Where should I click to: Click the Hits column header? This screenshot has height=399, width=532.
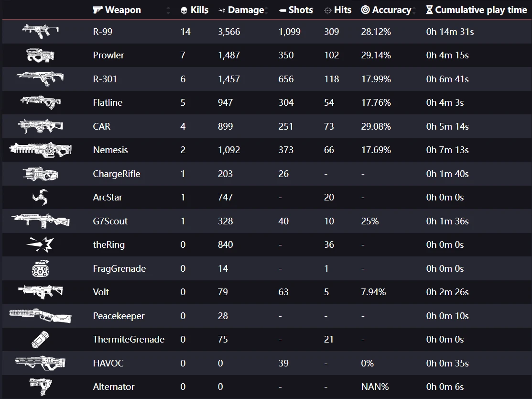(x=337, y=10)
